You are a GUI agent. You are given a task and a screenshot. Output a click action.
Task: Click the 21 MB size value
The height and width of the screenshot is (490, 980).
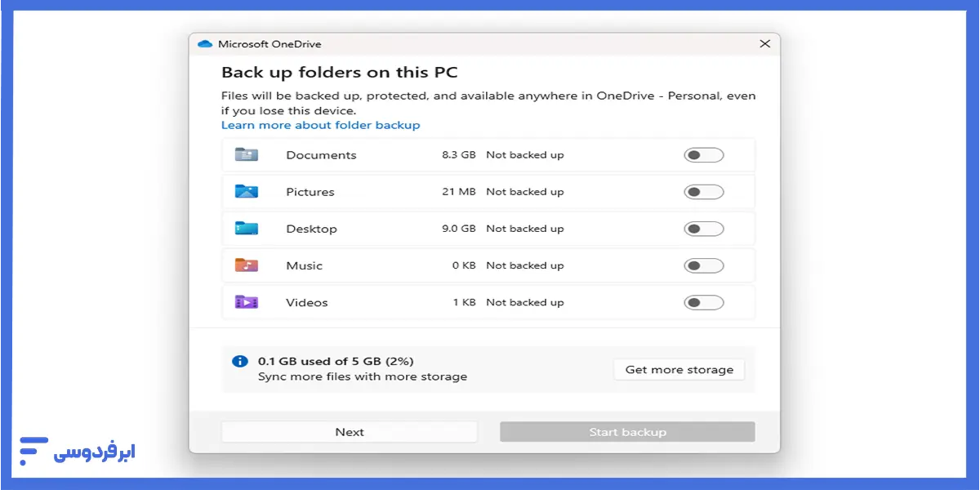tap(459, 192)
